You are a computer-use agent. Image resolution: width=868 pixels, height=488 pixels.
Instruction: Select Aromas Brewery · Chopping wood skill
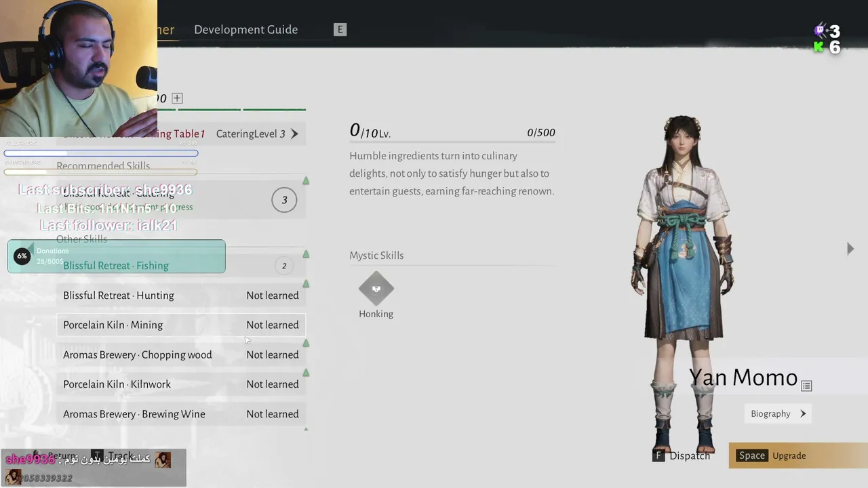point(181,354)
